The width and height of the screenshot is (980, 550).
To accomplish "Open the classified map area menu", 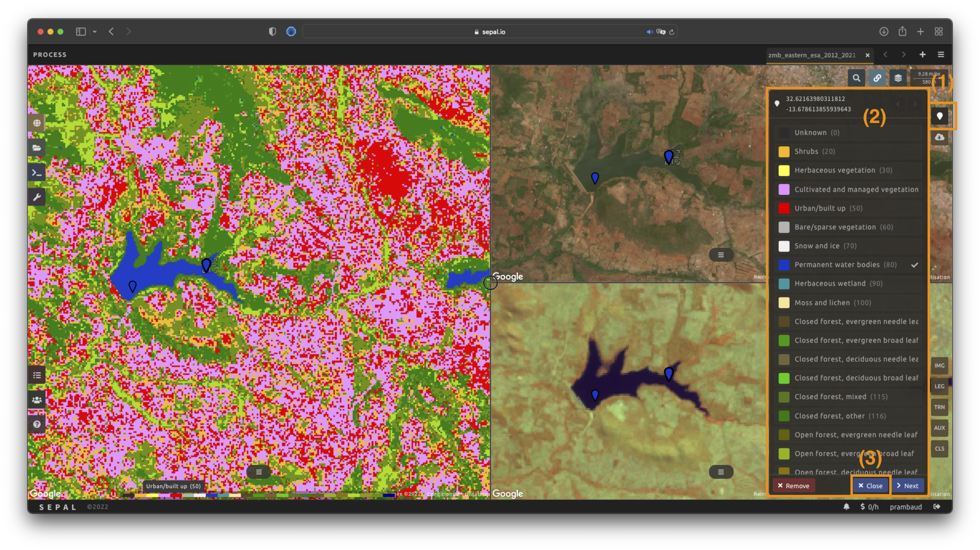I will (259, 472).
